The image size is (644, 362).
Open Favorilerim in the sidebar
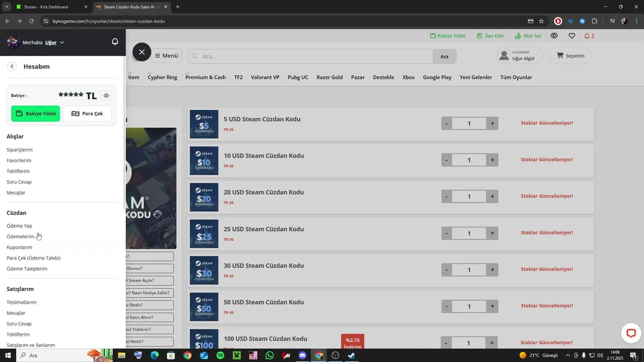pos(19,160)
